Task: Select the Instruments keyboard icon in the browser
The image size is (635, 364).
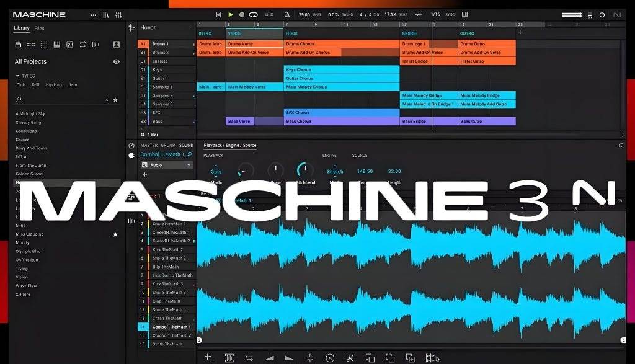Action: tap(57, 45)
